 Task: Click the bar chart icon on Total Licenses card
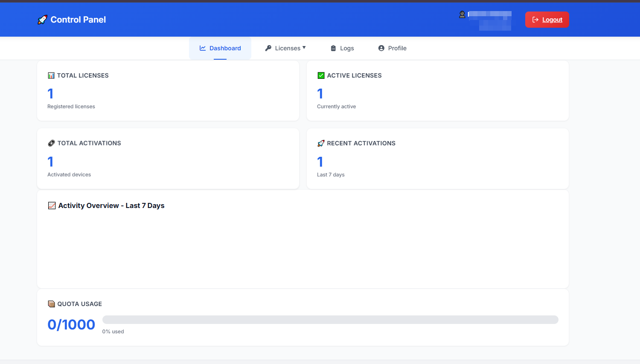[x=51, y=75]
